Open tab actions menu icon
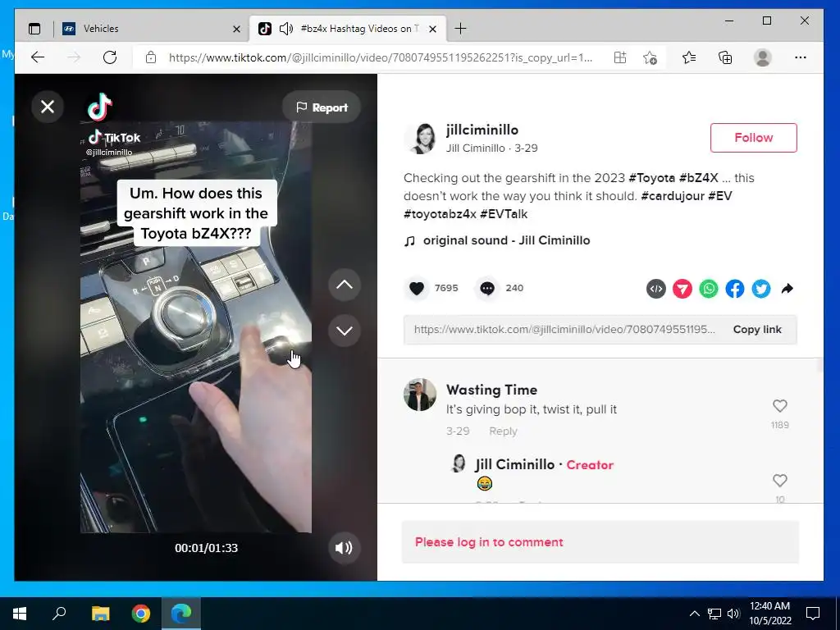Viewport: 840px width, 630px height. pos(34,29)
